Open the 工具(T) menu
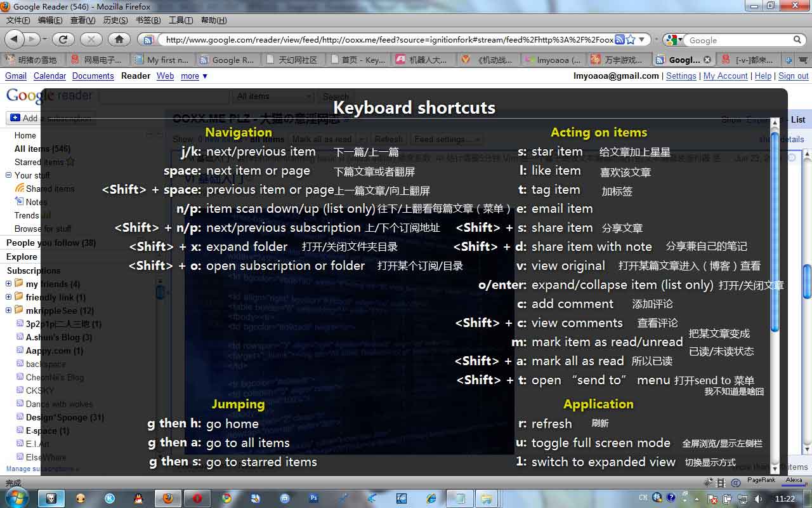812x508 pixels. (x=181, y=20)
